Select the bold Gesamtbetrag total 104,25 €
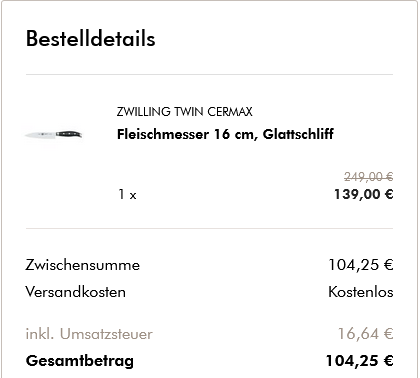The width and height of the screenshot is (420, 378). (360, 361)
